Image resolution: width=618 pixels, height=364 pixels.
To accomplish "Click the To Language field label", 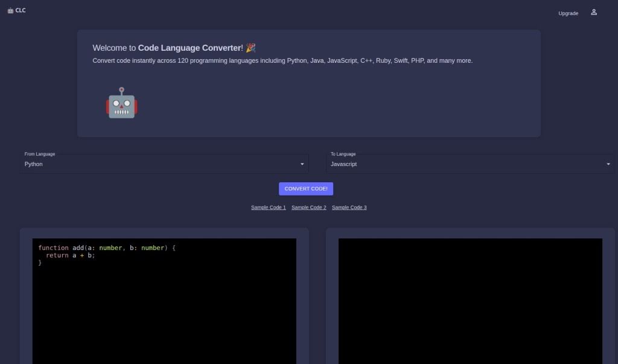I will point(345,154).
